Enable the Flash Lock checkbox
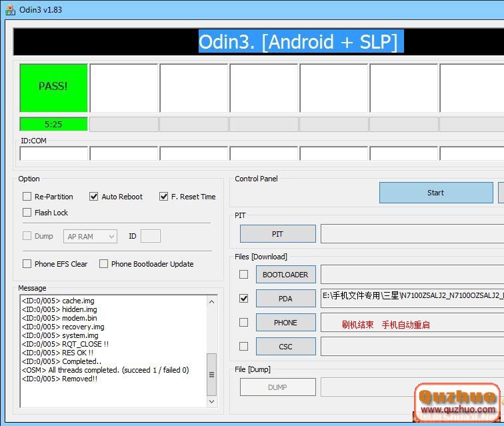Viewport: 504px width, 426px height. point(27,213)
